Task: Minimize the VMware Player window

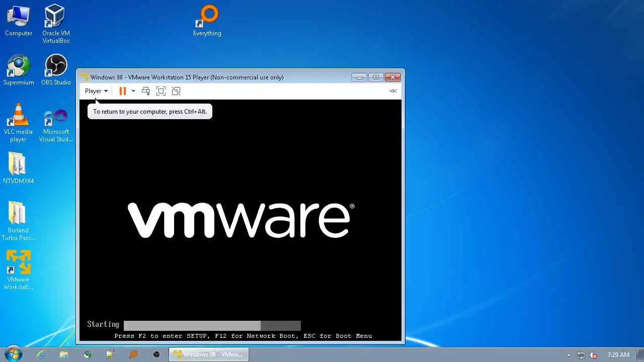Action: coord(359,77)
